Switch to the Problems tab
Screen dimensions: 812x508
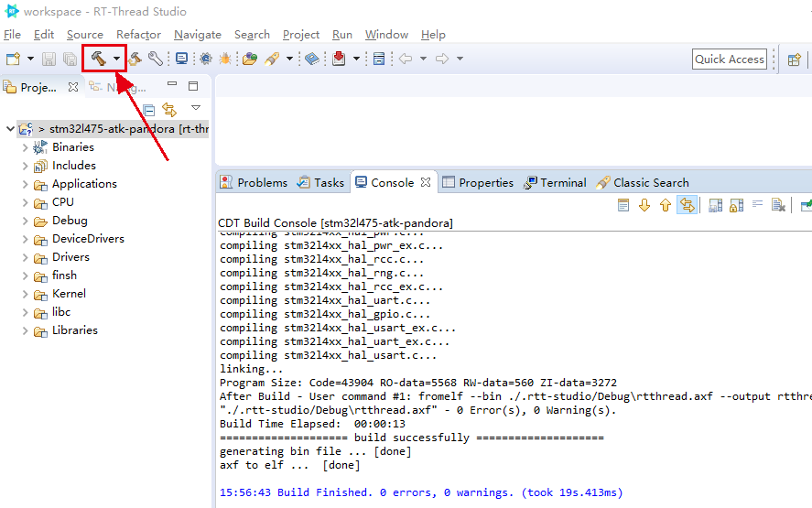coord(254,183)
